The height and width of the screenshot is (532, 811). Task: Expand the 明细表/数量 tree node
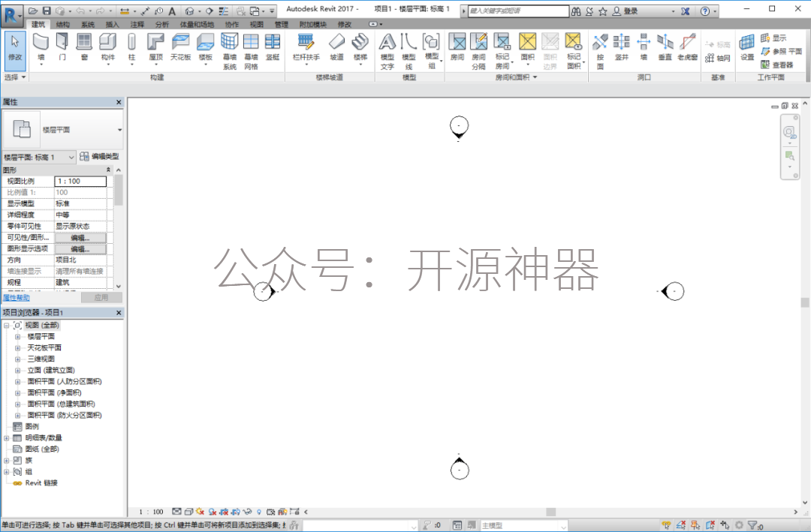pyautogui.click(x=7, y=438)
